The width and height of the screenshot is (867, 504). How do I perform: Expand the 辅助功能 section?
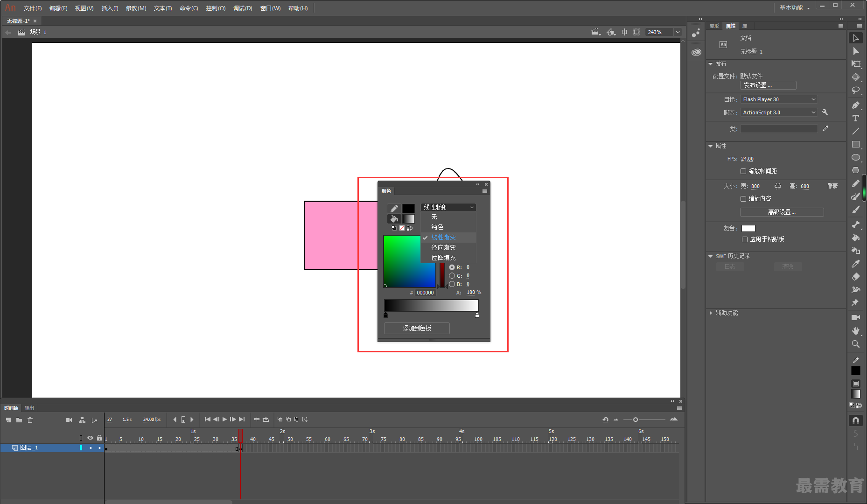click(711, 313)
